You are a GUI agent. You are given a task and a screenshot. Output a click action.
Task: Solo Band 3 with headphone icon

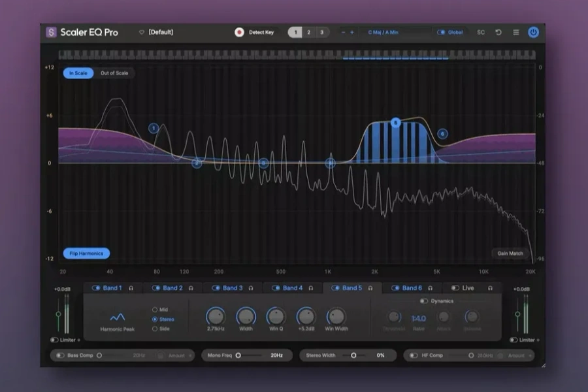[251, 288]
